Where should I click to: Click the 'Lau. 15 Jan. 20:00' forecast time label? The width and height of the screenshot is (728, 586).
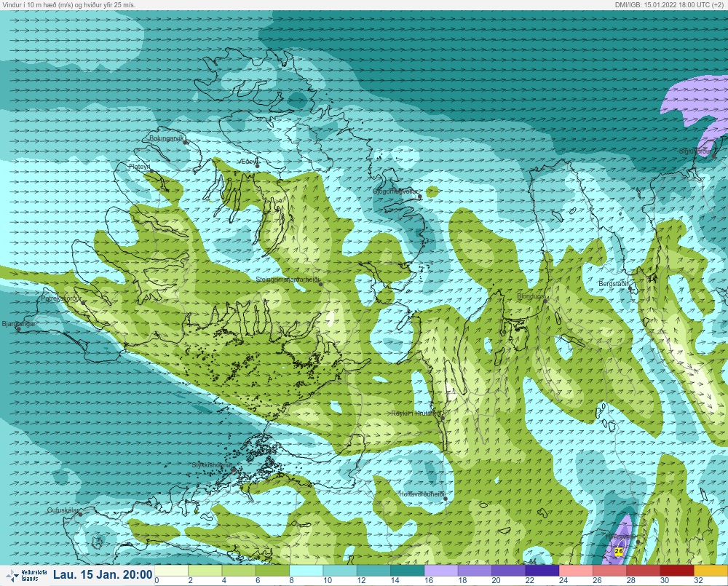(103, 575)
